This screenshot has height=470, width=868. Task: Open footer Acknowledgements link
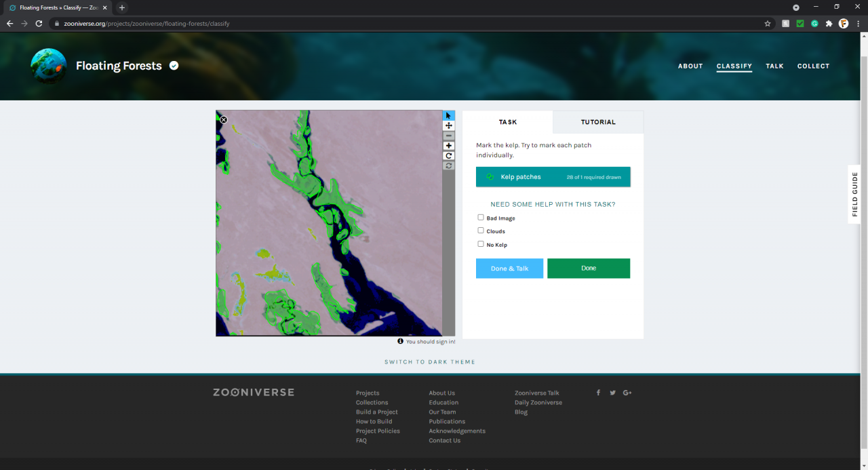(457, 431)
